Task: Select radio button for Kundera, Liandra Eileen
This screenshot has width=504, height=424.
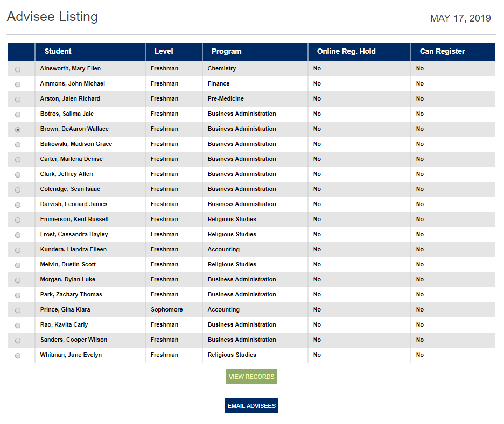Action: coord(18,250)
